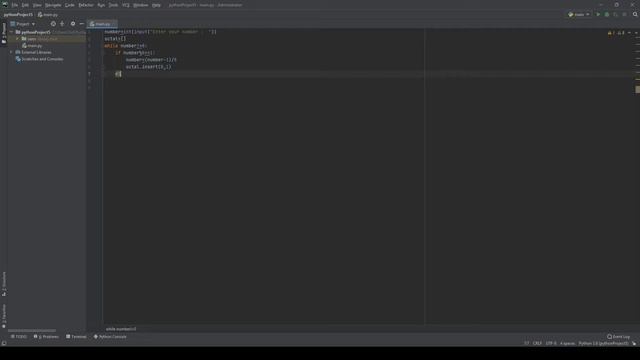
Task: Go to previous highlighted problem arrow
Action: point(629,33)
